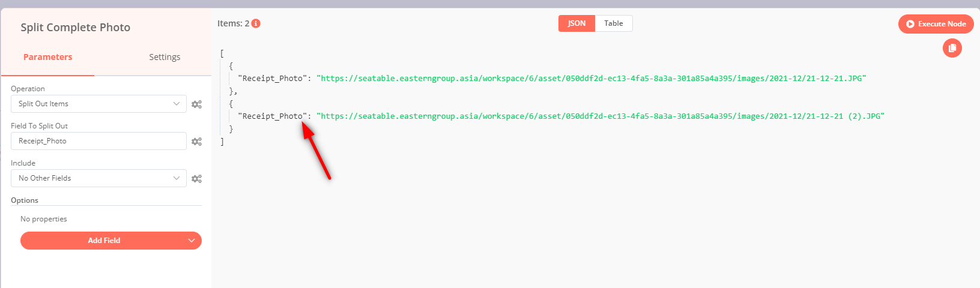Open gear options for Include parameter
Image resolution: width=980 pixels, height=288 pixels.
click(x=196, y=179)
